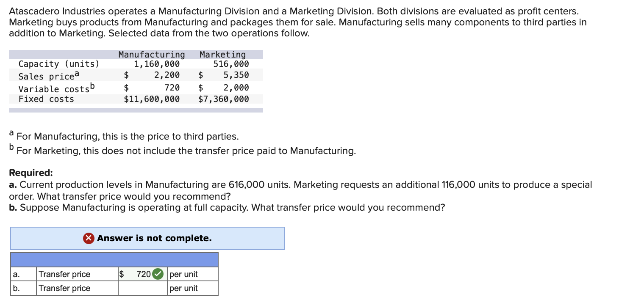Click the empty transfer price field for b
This screenshot has width=644, height=305.
[143, 289]
